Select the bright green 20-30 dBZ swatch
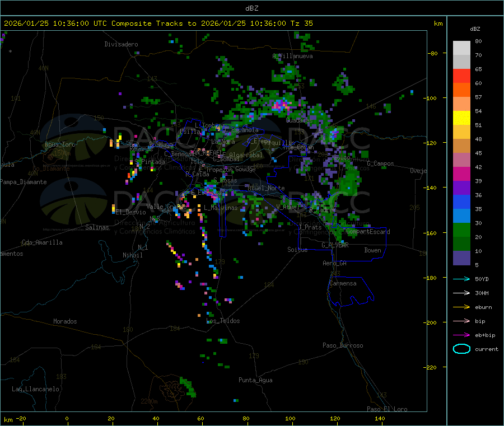 (x=461, y=230)
